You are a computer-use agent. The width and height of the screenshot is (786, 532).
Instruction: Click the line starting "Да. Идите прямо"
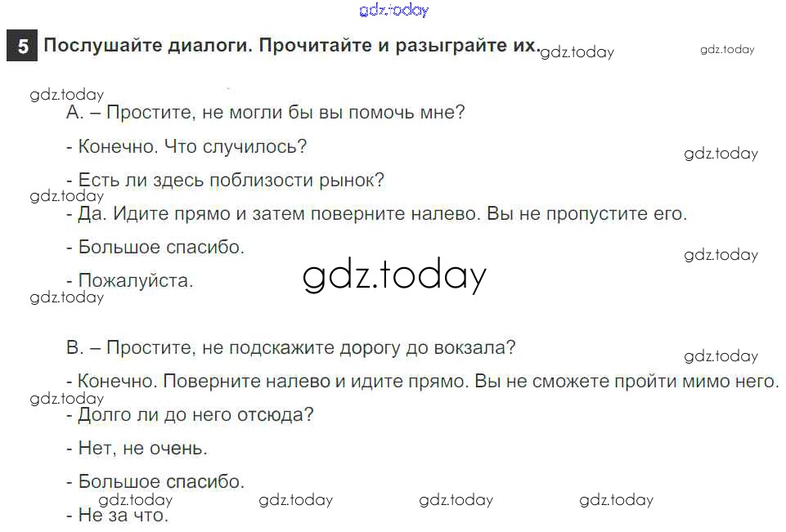click(376, 214)
